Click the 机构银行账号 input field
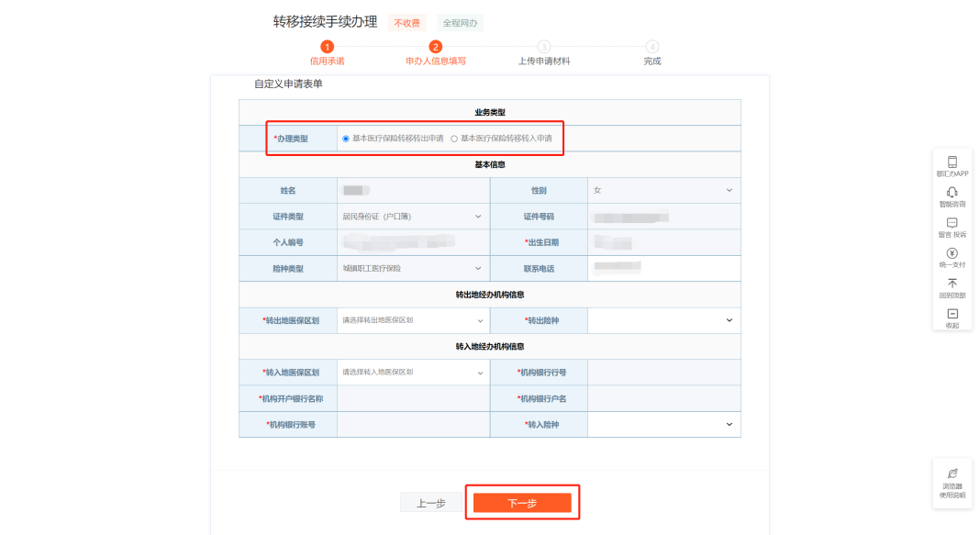This screenshot has height=535, width=980. [x=413, y=424]
